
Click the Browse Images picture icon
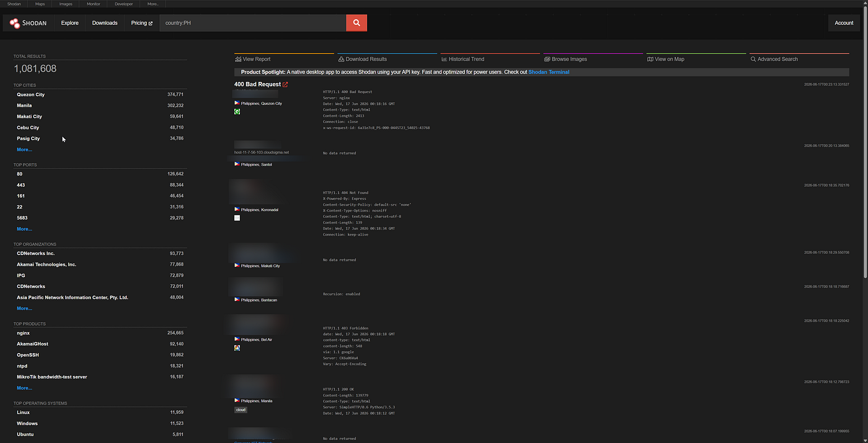coord(547,59)
